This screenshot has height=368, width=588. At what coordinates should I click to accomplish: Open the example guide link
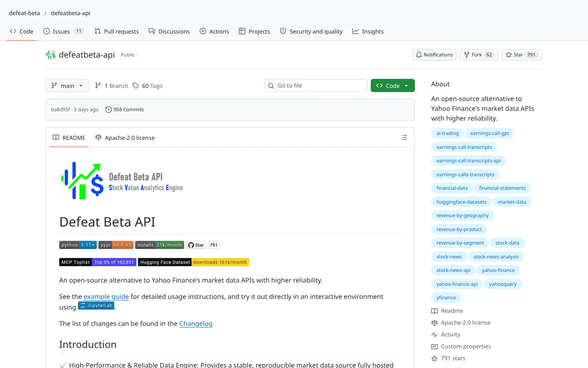(106, 296)
